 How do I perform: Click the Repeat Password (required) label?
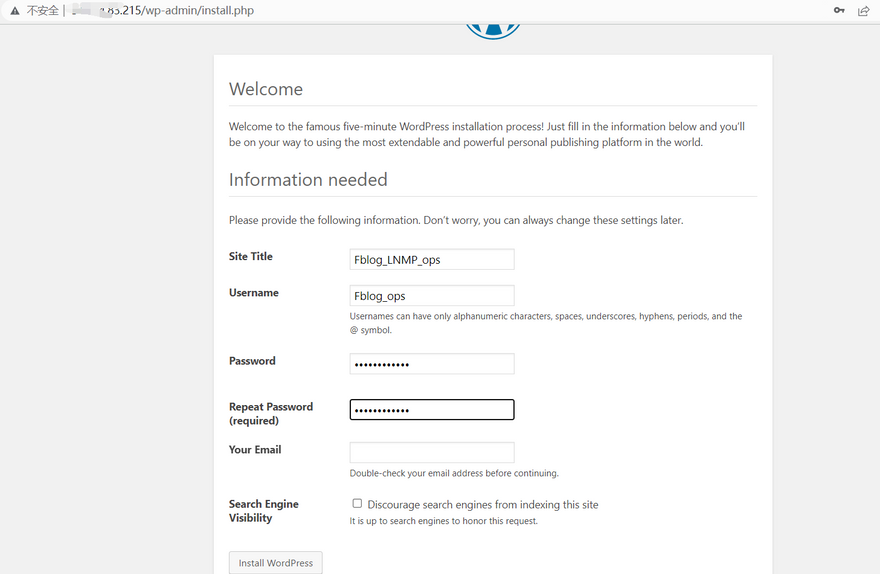click(271, 414)
